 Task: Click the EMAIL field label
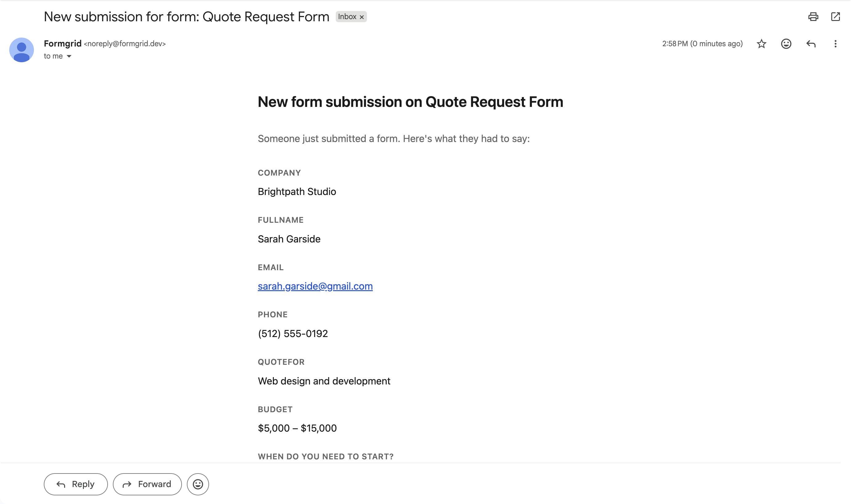pos(270,267)
